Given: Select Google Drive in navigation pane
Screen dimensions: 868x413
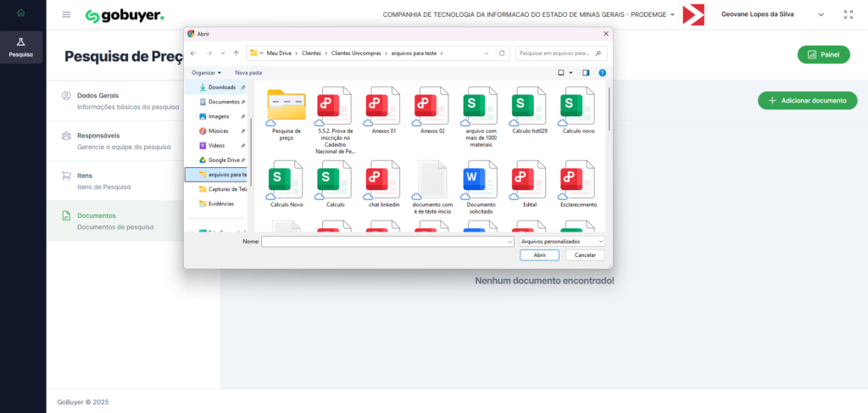Looking at the screenshot, I should pos(223,159).
